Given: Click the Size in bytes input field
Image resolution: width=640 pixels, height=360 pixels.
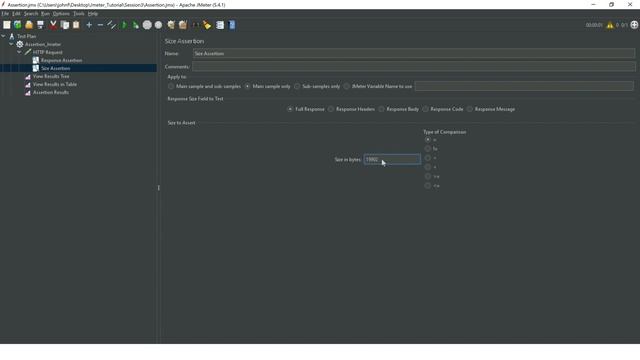Looking at the screenshot, I should tap(392, 159).
